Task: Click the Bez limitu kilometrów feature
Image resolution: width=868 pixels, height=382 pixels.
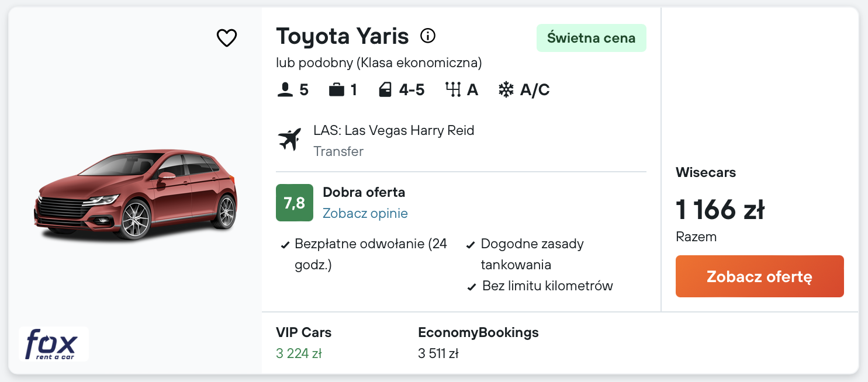Action: point(547,286)
